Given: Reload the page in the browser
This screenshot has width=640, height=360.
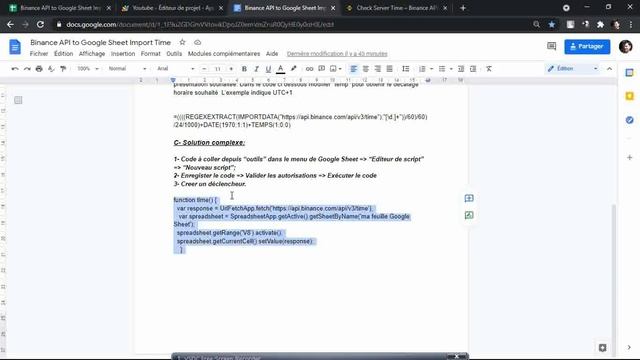Looking at the screenshot, I should [x=40, y=24].
